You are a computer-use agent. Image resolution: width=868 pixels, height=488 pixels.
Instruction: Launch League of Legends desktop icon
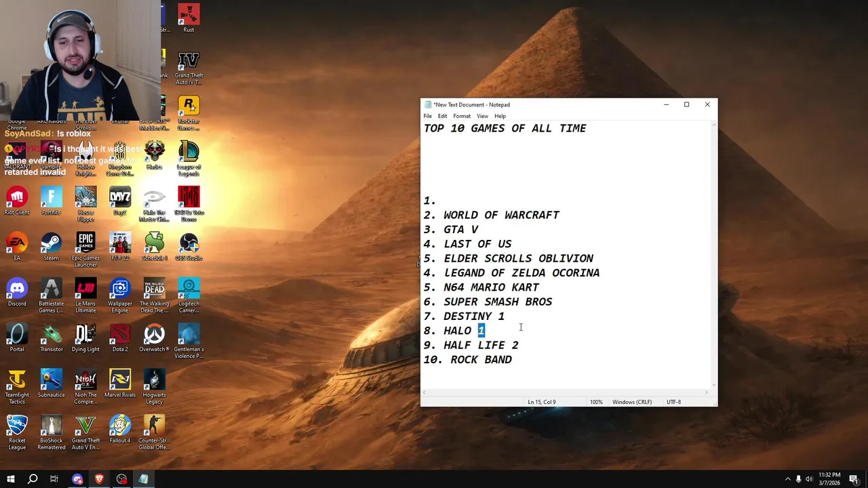189,159
